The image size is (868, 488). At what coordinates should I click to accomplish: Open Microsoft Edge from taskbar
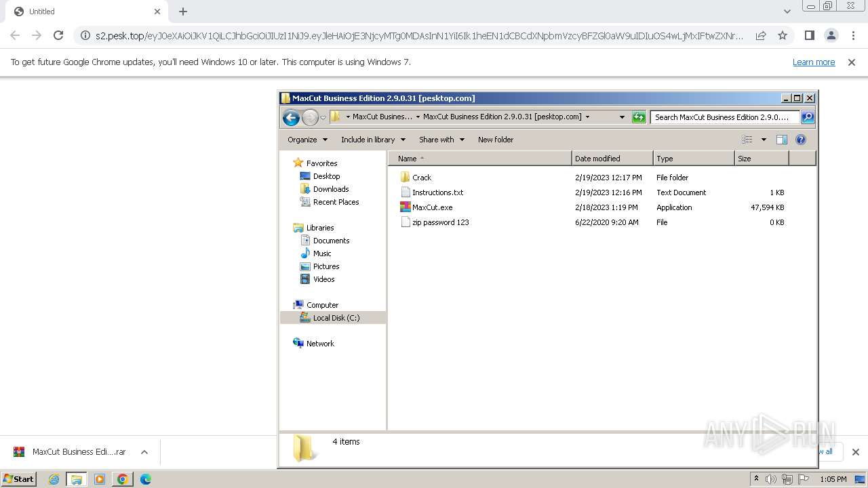pos(146,479)
